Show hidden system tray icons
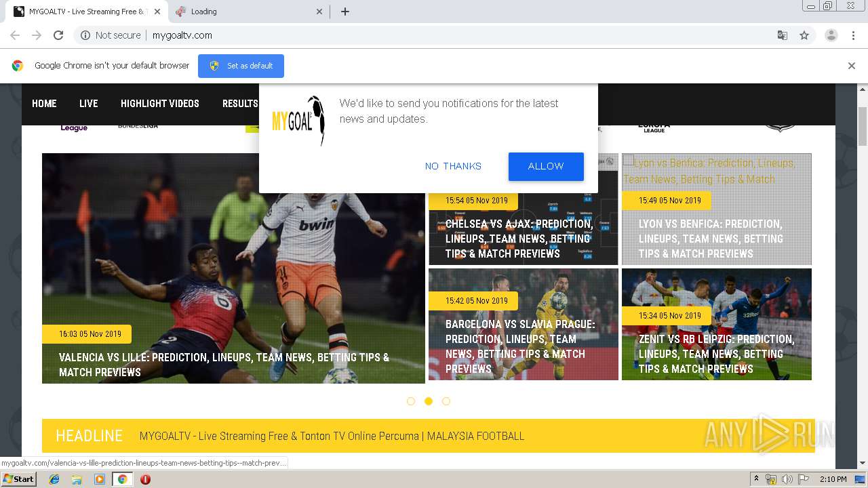Screen dimensions: 868x488 (756, 479)
